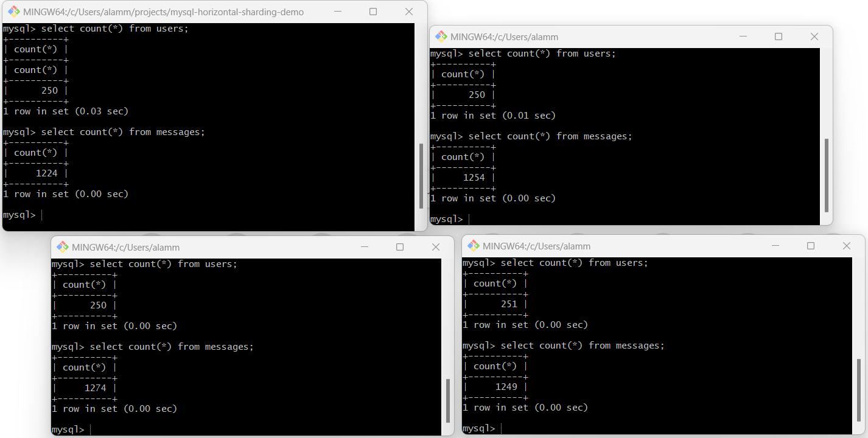868x438 pixels.
Task: Minimize the mysql-horizontal-sharding-demo terminal window
Action: click(x=337, y=12)
